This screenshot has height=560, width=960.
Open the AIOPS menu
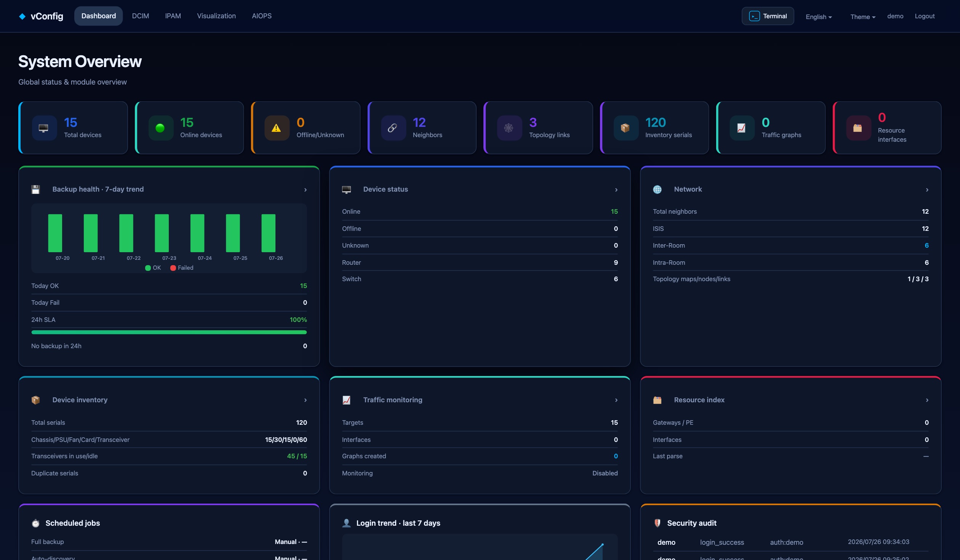coord(262,16)
